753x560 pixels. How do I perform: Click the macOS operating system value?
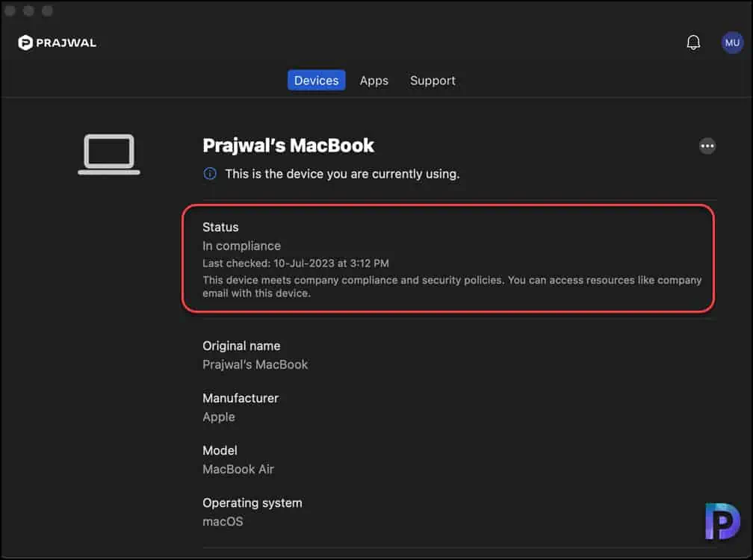point(223,522)
